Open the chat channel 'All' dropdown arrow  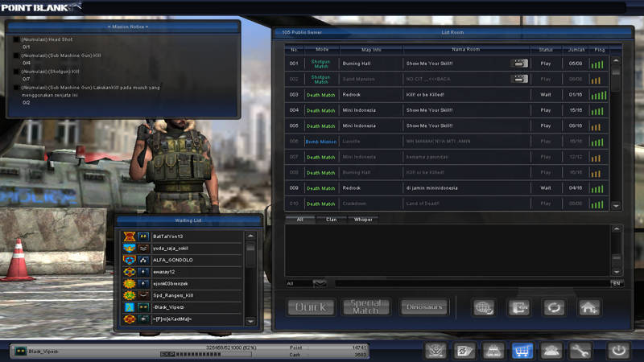(x=320, y=283)
